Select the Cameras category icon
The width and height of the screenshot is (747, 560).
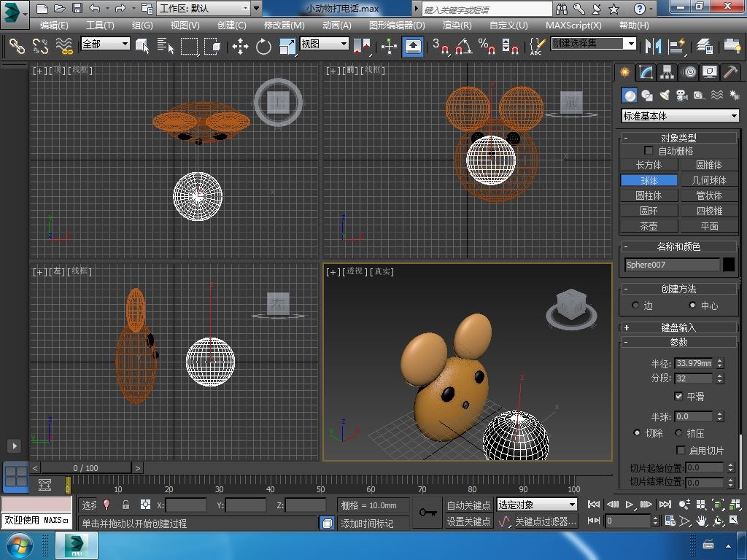pyautogui.click(x=682, y=96)
